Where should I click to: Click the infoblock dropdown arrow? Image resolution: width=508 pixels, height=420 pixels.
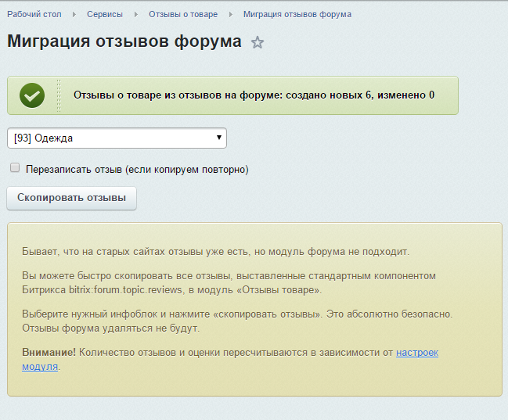click(x=218, y=138)
